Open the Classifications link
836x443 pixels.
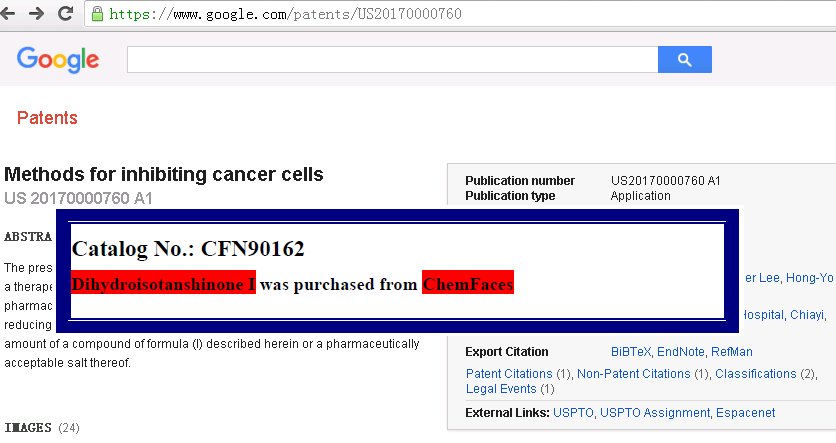[756, 374]
